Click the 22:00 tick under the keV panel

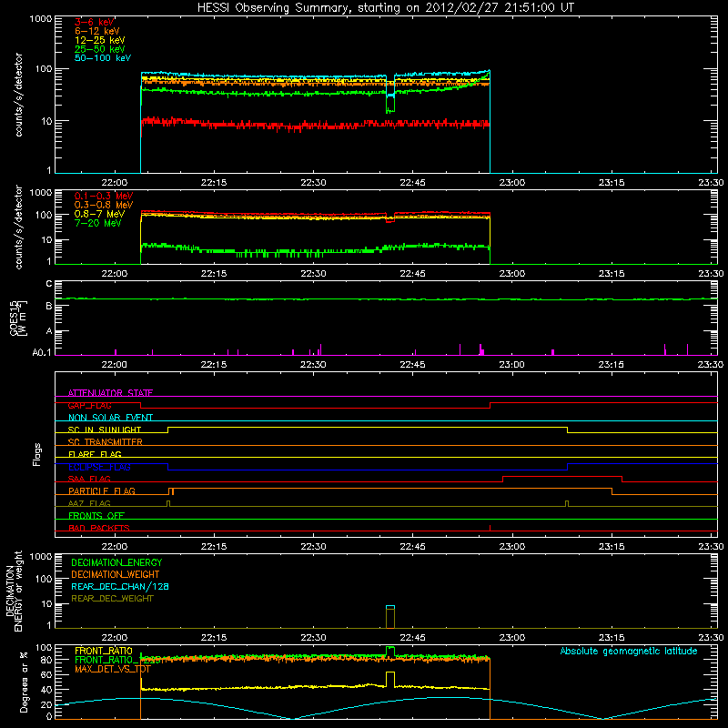(x=115, y=183)
